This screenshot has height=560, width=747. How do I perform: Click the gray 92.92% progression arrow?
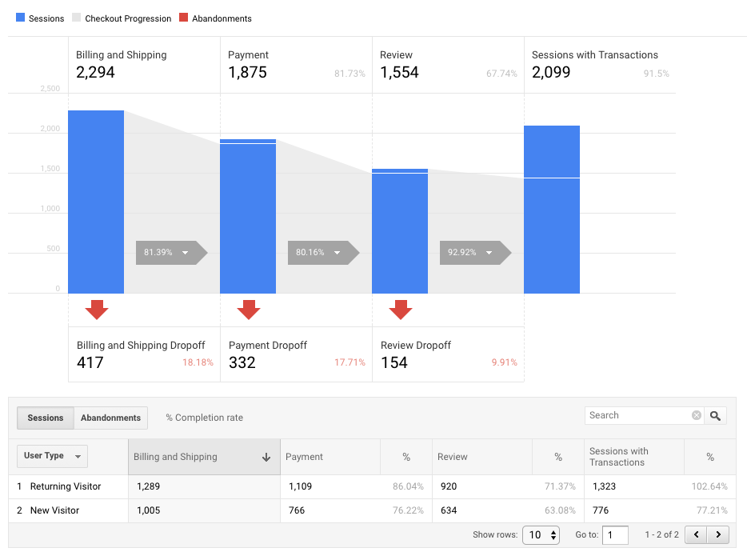coord(477,253)
